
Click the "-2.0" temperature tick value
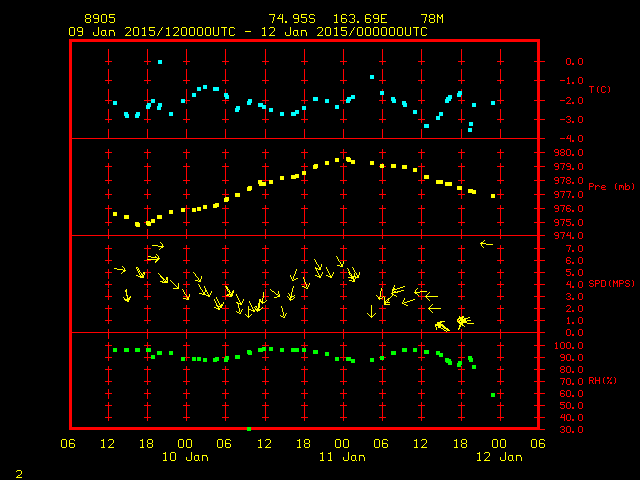[571, 101]
